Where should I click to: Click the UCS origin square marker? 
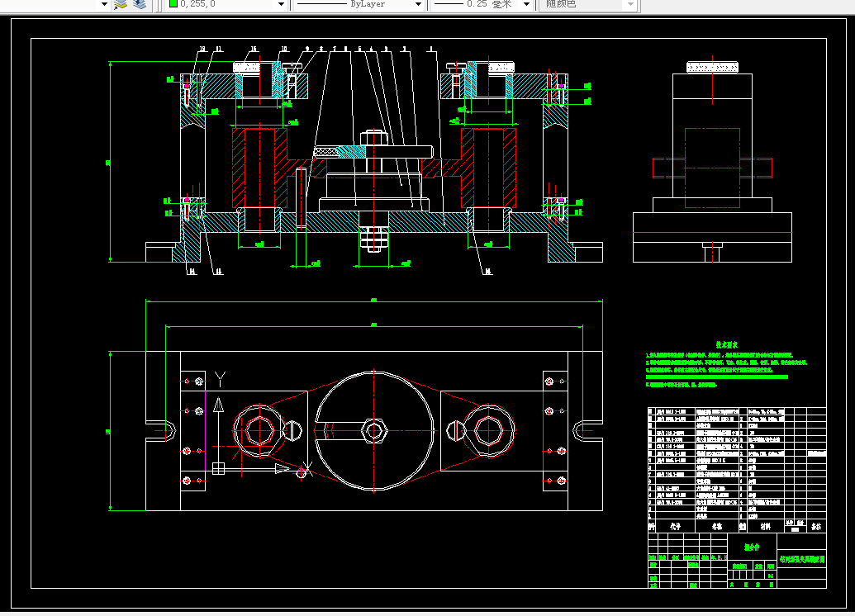click(x=218, y=468)
